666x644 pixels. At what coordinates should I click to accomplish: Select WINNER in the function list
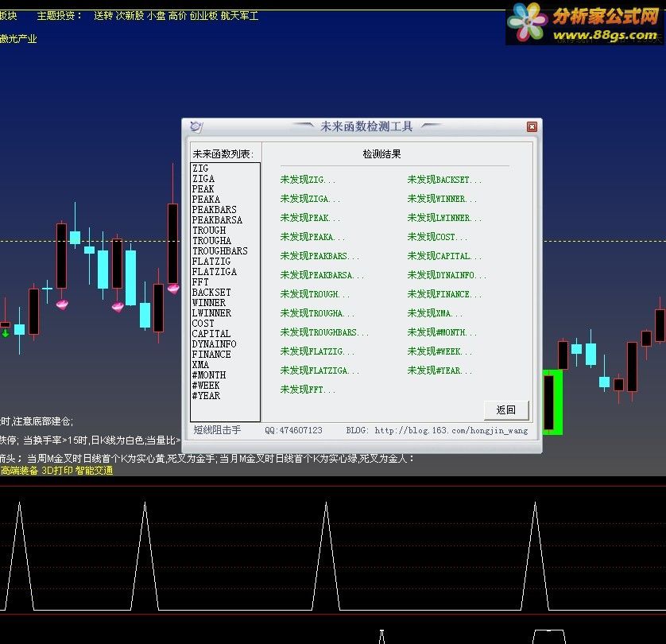(x=209, y=302)
